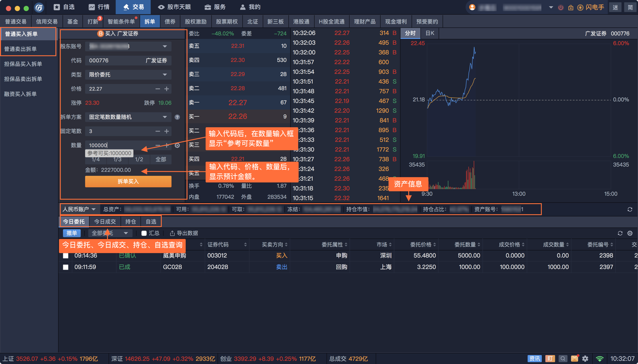Select 普通卖出拆单 in sidebar
Viewport: 638px width, 364px height.
28,49
